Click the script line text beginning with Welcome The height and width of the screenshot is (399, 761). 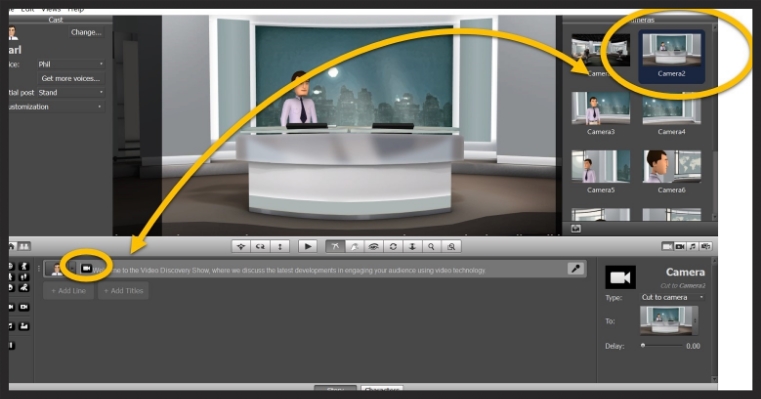[289, 270]
